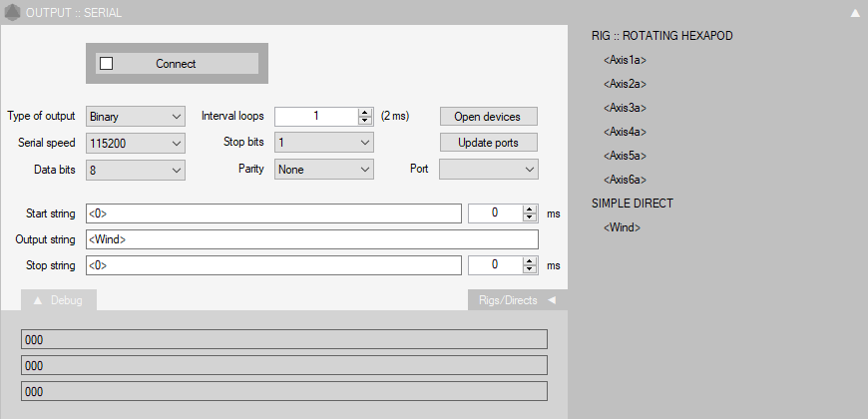Click into the Output string field
The width and height of the screenshot is (868, 419).
tap(311, 239)
